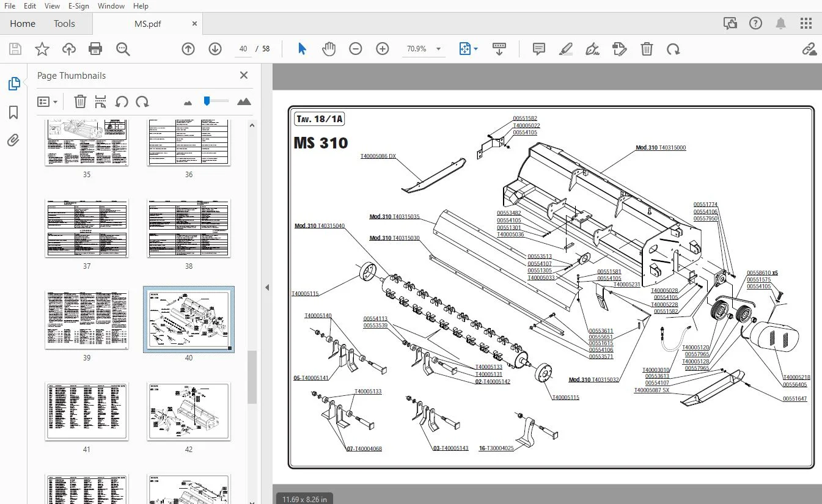822x504 pixels.
Task: Activate the hand pan tool
Action: [329, 49]
